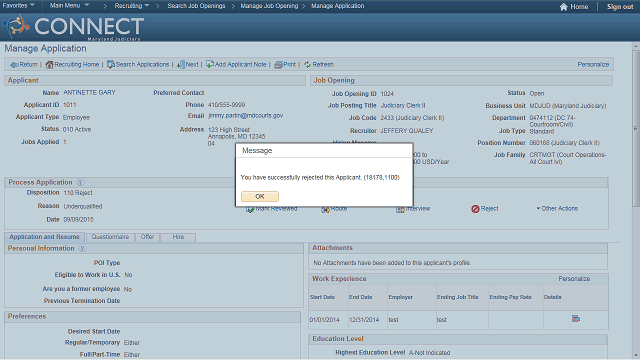
Task: Switch to Application and Resume tab
Action: [x=44, y=237]
